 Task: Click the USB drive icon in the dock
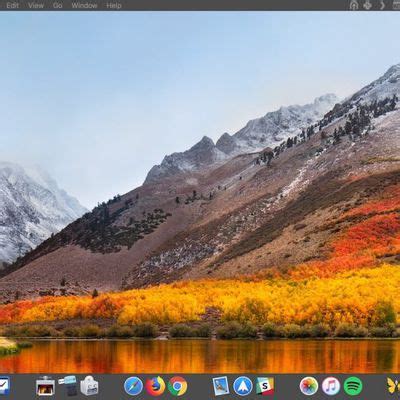67,386
